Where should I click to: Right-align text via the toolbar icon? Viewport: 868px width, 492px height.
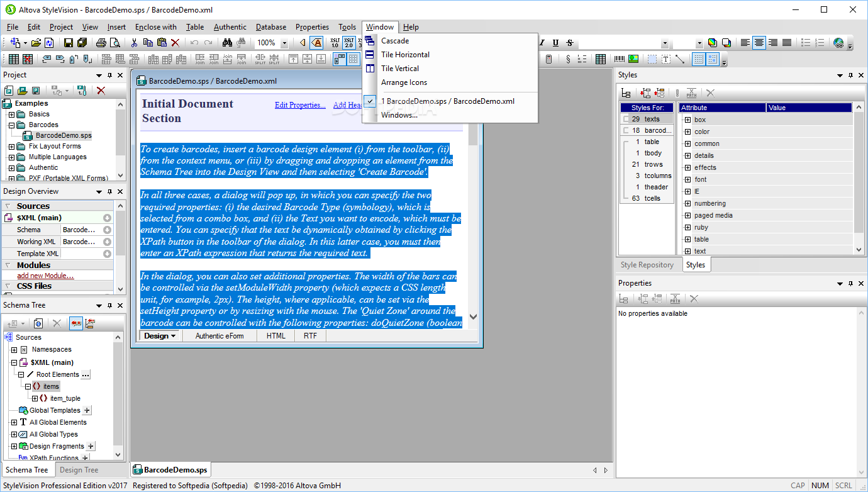click(x=773, y=43)
